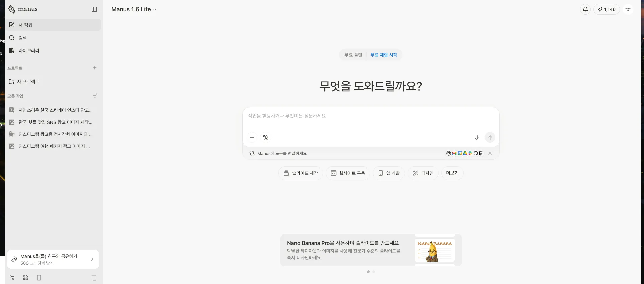This screenshot has height=284, width=644.
Task: View the 1,146 credits balance
Action: click(606, 9)
